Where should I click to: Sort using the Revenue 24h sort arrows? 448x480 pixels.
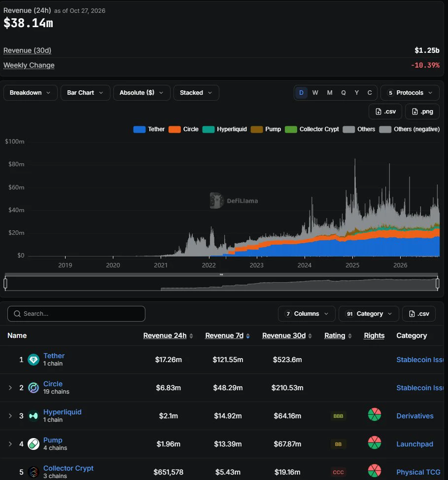191,336
